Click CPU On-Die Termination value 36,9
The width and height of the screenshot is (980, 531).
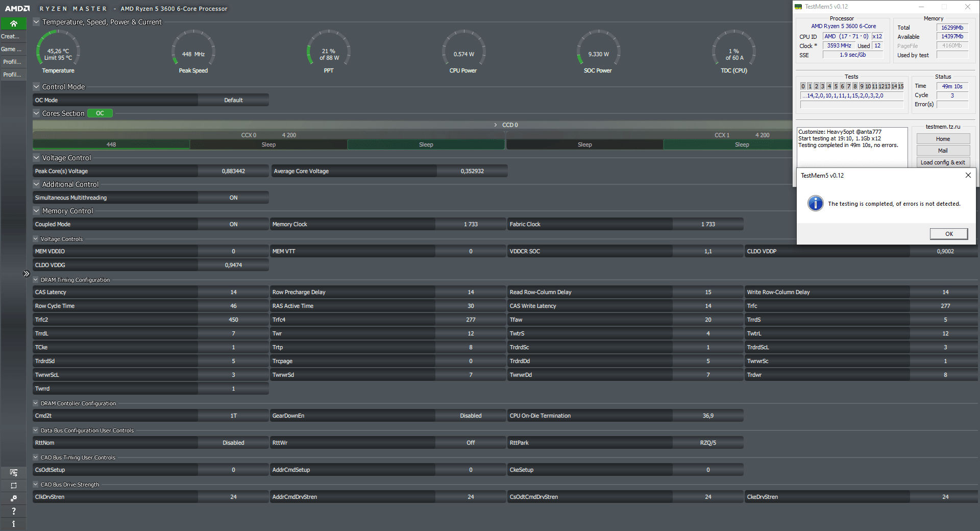coord(708,416)
